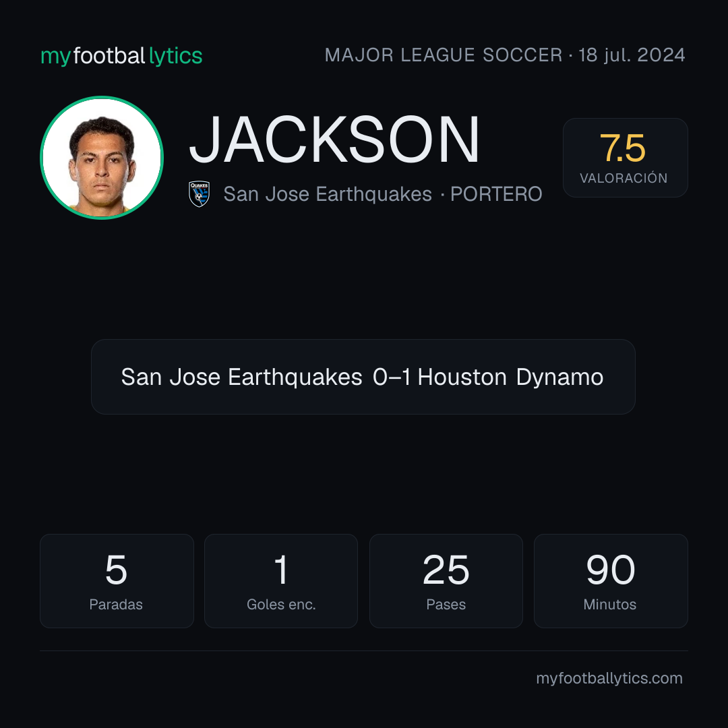Click the Major League Soccer competition label
The image size is (728, 728).
pos(444,55)
